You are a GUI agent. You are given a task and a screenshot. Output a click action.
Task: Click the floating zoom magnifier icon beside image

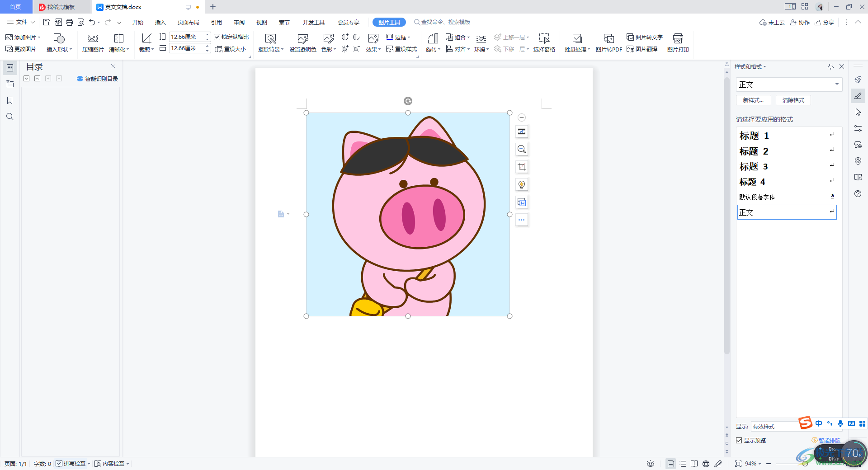click(x=522, y=149)
